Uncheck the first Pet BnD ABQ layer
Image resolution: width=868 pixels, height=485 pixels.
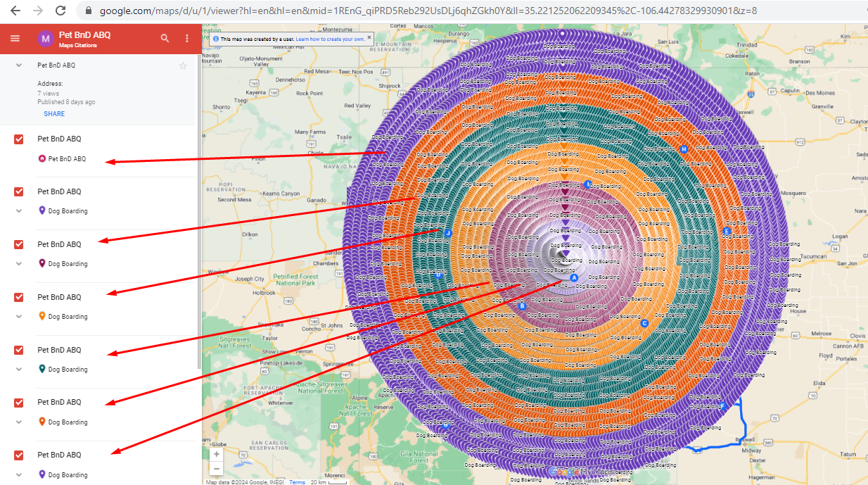click(x=18, y=139)
